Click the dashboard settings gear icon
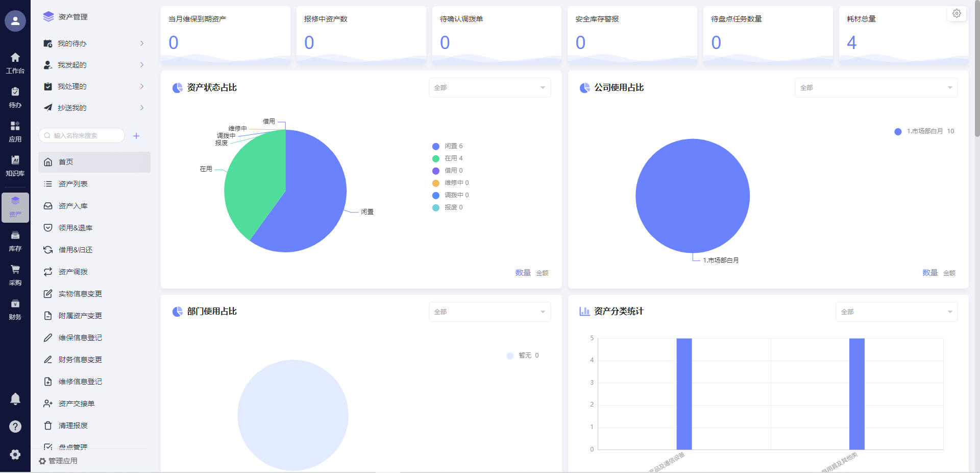 tap(957, 14)
